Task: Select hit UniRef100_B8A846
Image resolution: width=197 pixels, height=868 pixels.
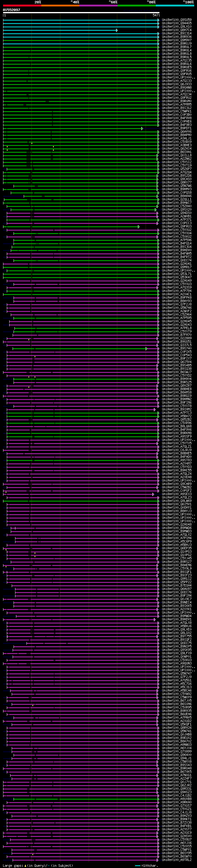Action: pos(177,196)
